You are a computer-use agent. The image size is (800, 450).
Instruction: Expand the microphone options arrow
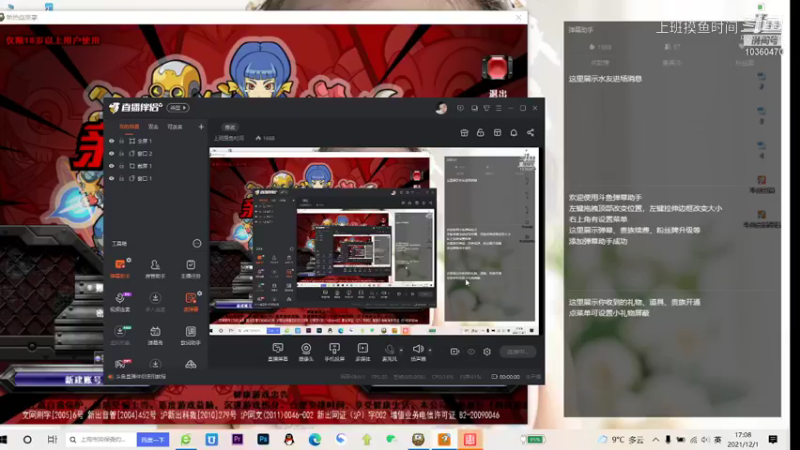(401, 350)
